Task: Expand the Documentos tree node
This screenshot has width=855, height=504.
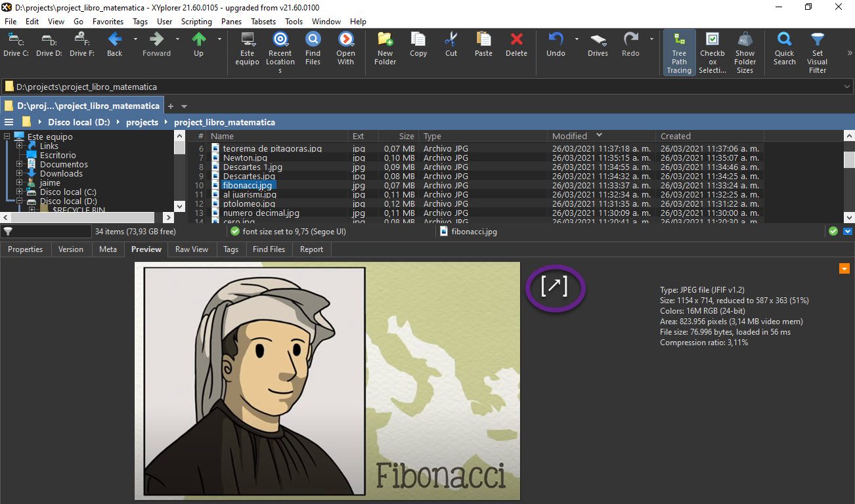Action: pos(20,164)
